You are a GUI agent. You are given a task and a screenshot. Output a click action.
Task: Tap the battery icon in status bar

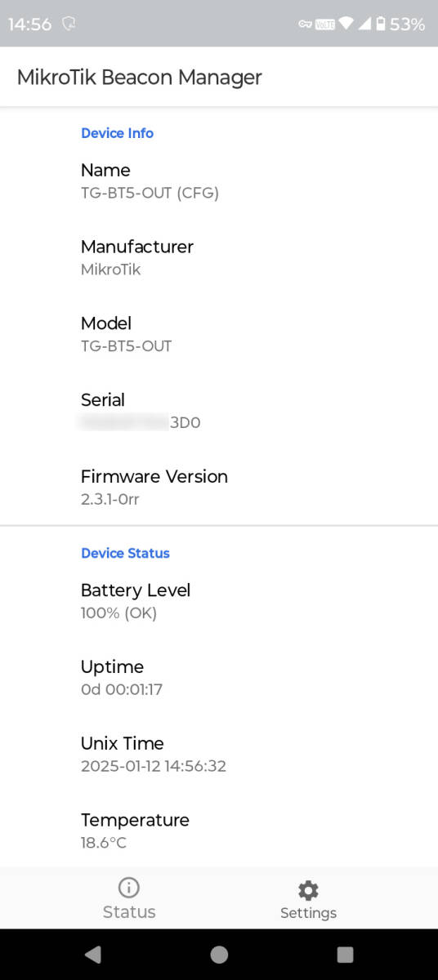[380, 24]
